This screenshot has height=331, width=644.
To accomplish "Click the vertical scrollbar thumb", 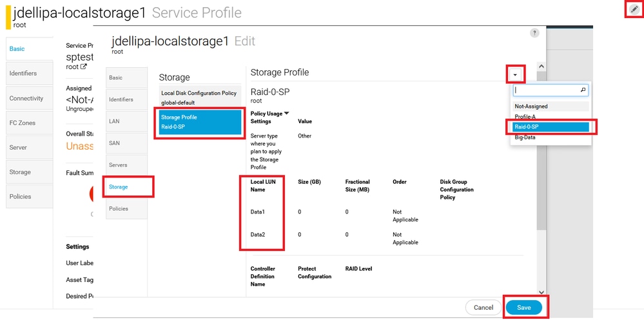I will 542,150.
